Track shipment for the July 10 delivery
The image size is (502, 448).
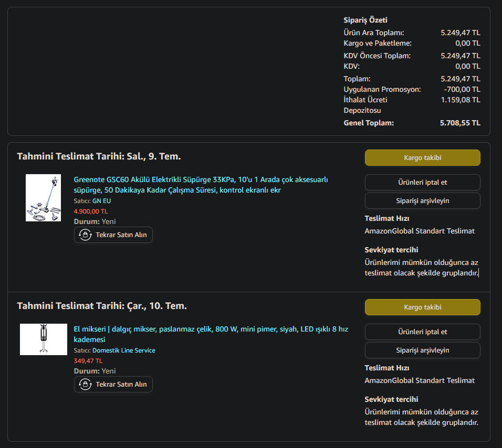point(422,307)
